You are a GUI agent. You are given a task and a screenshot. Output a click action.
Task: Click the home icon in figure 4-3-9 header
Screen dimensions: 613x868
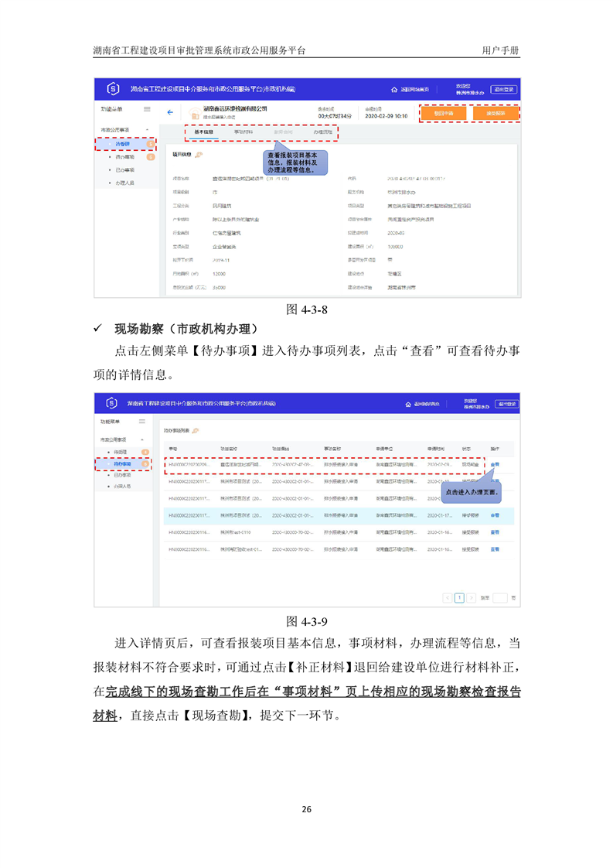click(x=408, y=404)
